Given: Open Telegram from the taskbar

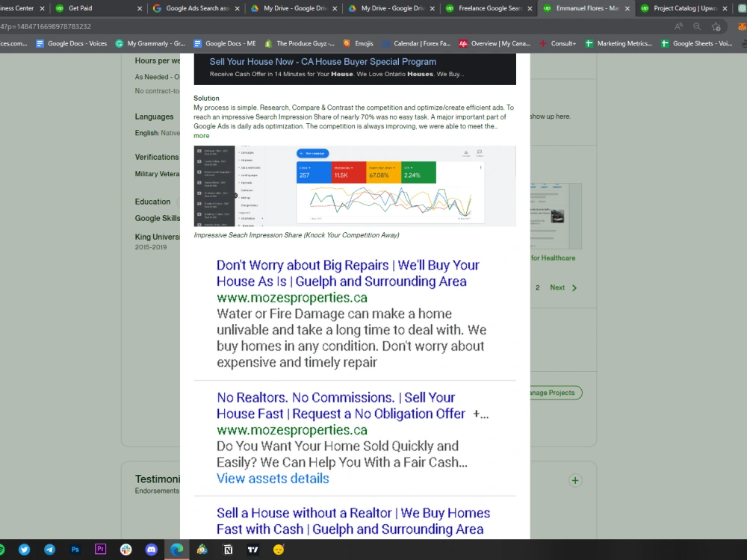Looking at the screenshot, I should 49,550.
